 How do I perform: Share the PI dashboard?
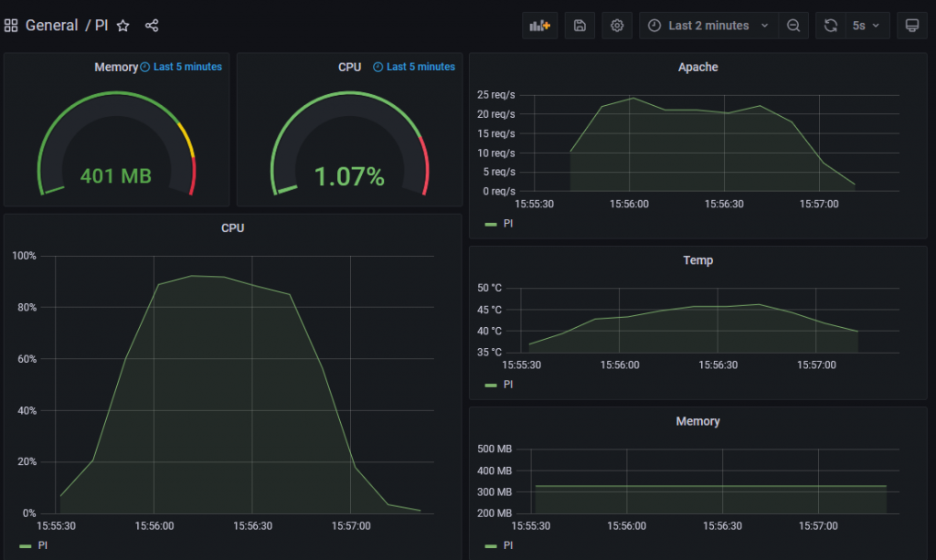[152, 26]
